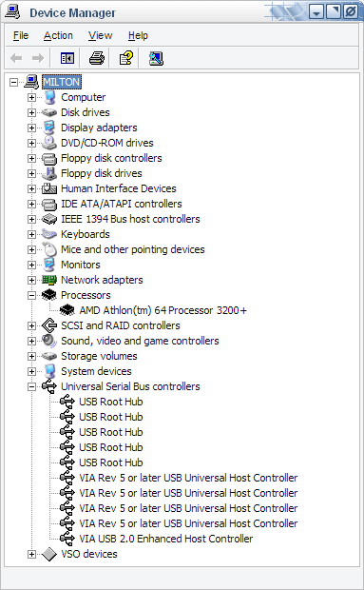Click the System devices category icon
This screenshot has height=590, width=364.
coord(49,371)
